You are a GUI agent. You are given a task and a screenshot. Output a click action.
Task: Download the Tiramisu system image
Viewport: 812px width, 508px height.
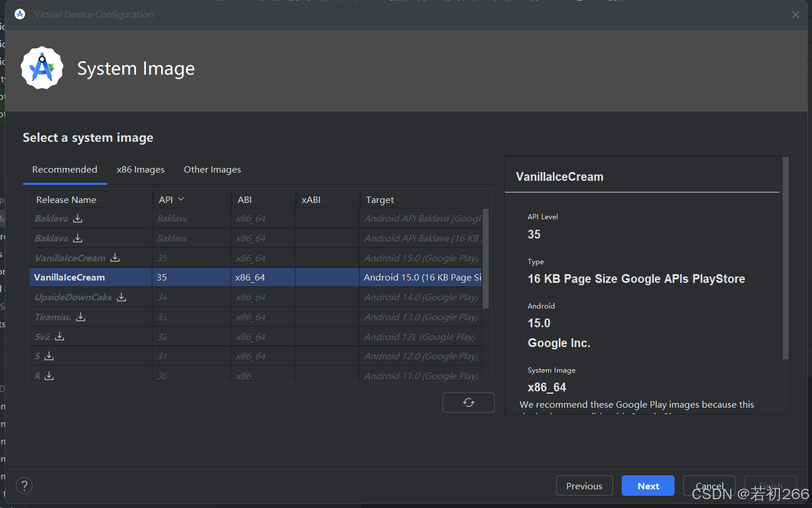pos(81,317)
